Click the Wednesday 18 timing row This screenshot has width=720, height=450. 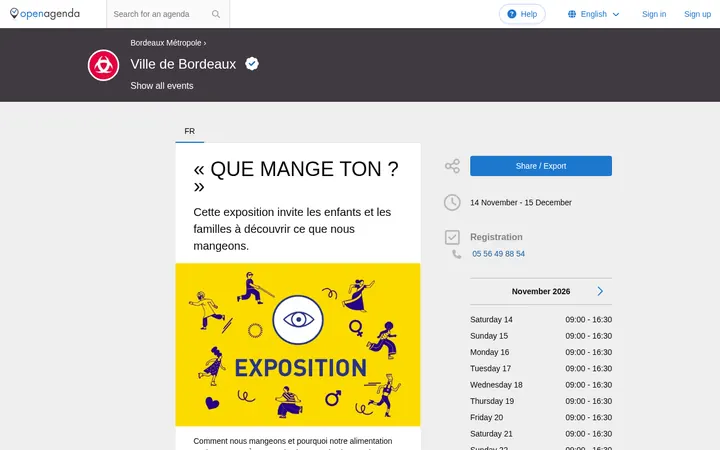[541, 385]
